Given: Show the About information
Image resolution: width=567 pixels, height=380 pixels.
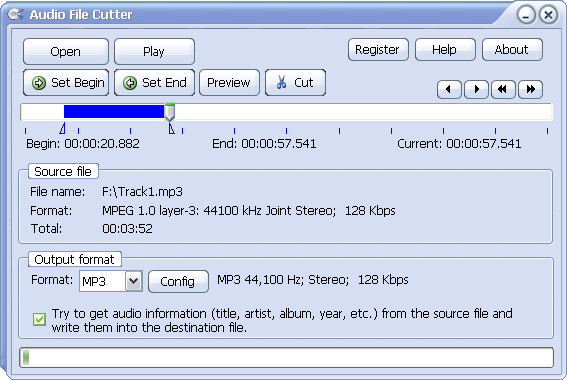Looking at the screenshot, I should coord(512,50).
